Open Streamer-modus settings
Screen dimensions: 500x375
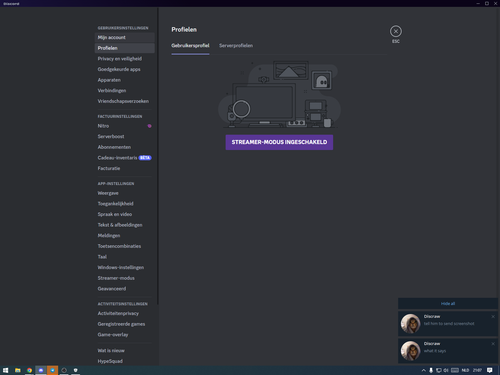pyautogui.click(x=125, y=278)
